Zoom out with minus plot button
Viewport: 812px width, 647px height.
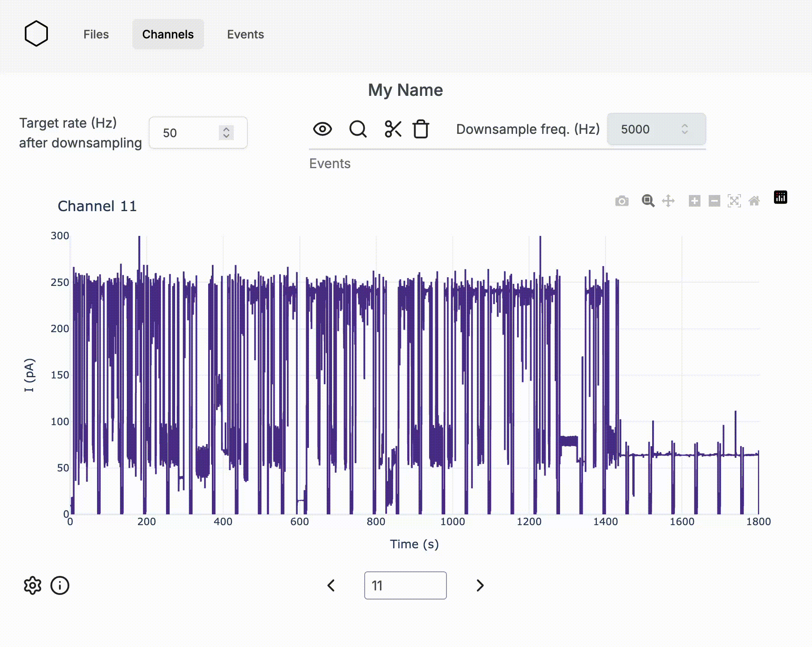coord(714,201)
